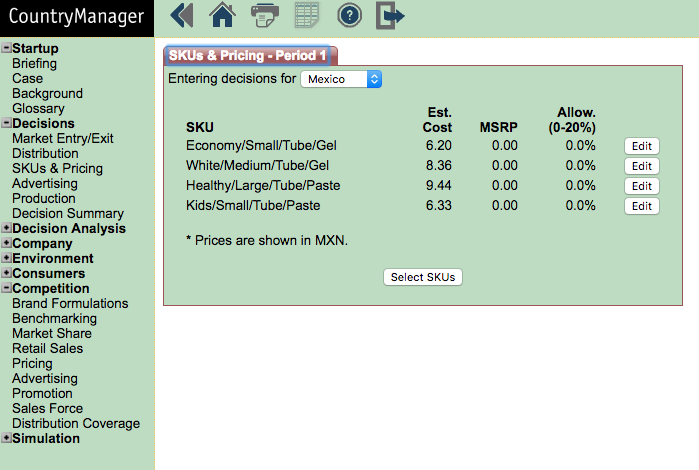699x470 pixels.
Task: Click the printer icon
Action: pos(265,15)
